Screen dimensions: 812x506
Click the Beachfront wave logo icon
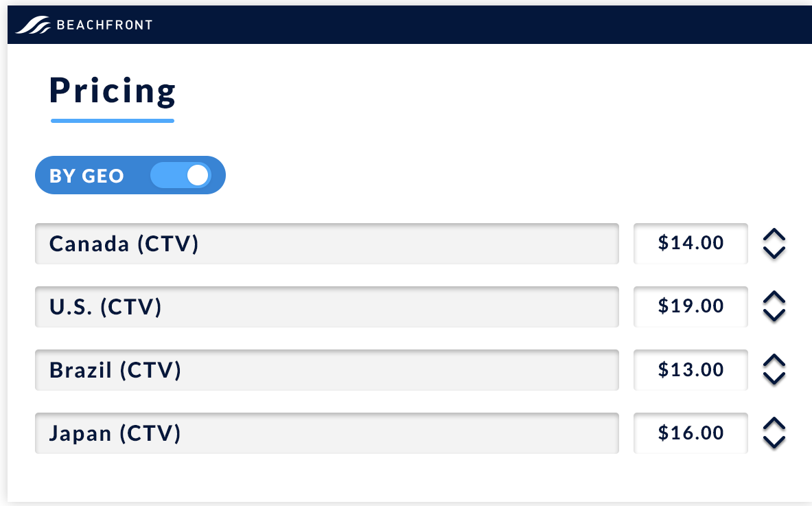(x=33, y=25)
